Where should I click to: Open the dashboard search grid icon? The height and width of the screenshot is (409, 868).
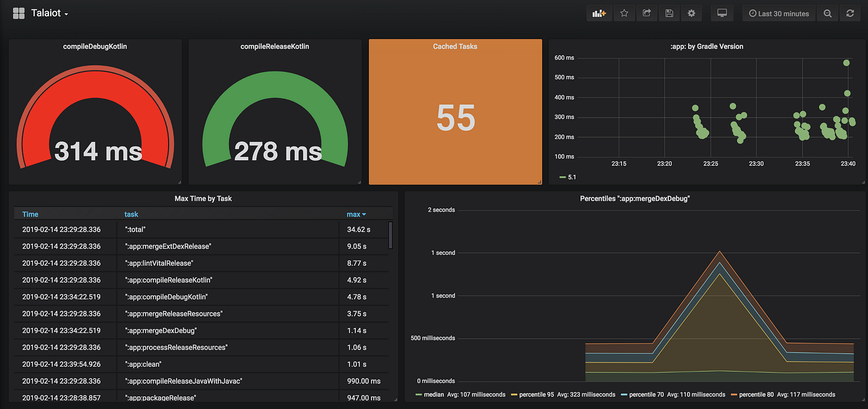tap(19, 12)
